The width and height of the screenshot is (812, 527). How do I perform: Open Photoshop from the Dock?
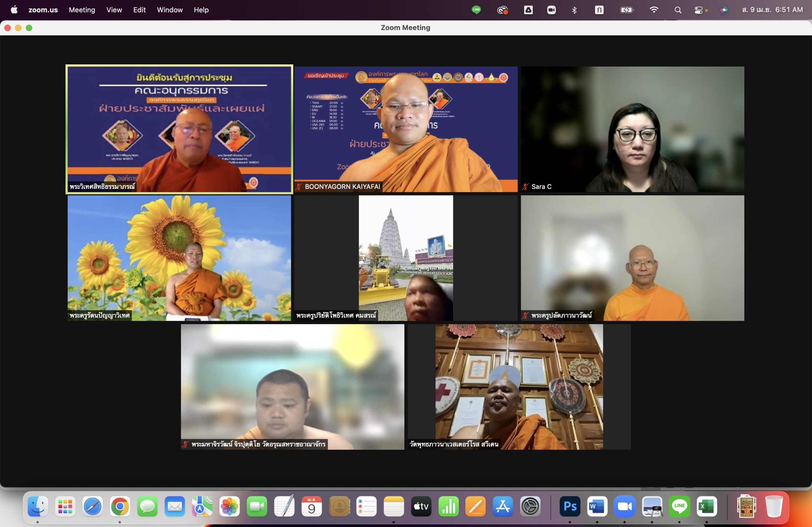[x=570, y=506]
